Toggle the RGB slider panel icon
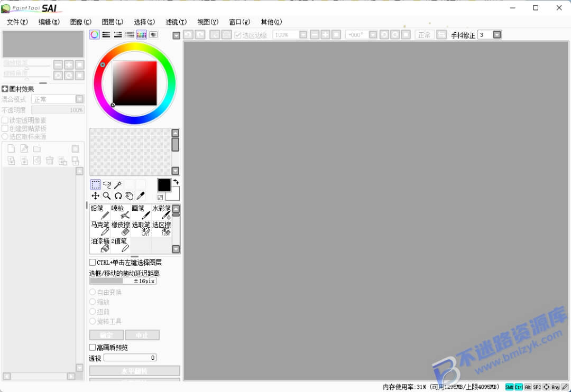 [x=106, y=34]
